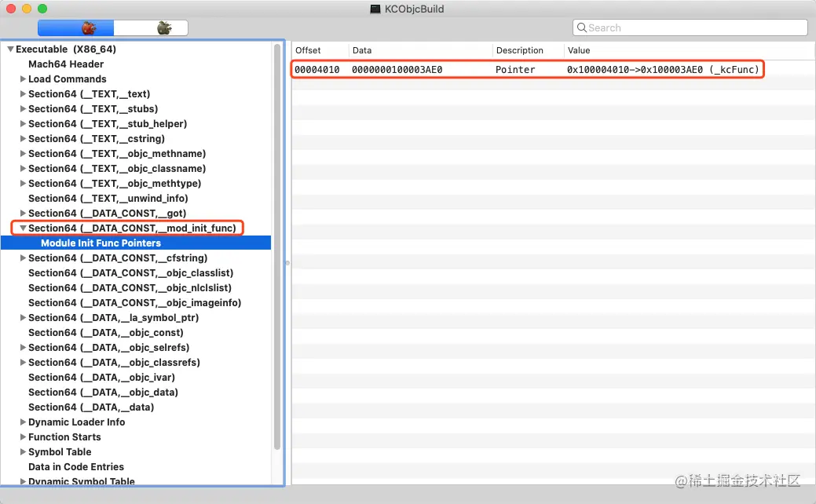Image resolution: width=816 pixels, height=504 pixels.
Task: Click the Search input field
Action: tap(690, 27)
